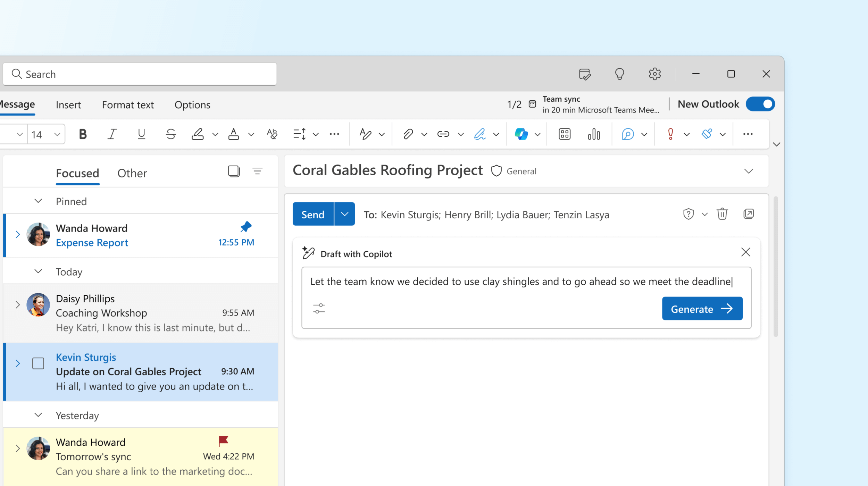This screenshot has width=868, height=486.
Task: Expand the Pinned emails section
Action: tap(38, 201)
